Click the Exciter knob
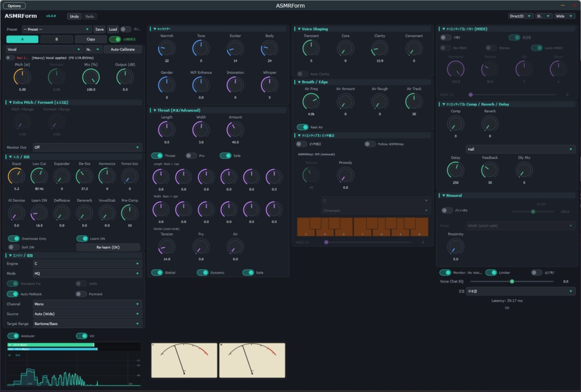581x392 pixels. 235,49
